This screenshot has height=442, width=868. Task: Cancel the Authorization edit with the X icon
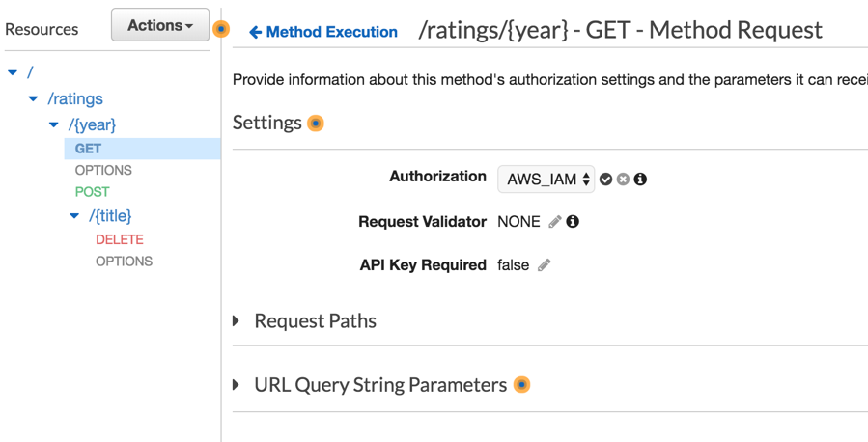pos(623,180)
